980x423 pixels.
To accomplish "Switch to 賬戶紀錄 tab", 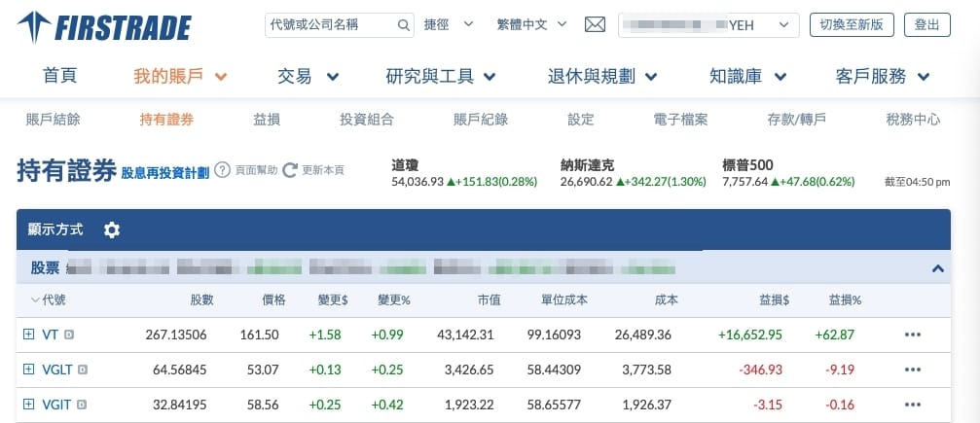I will click(x=481, y=120).
